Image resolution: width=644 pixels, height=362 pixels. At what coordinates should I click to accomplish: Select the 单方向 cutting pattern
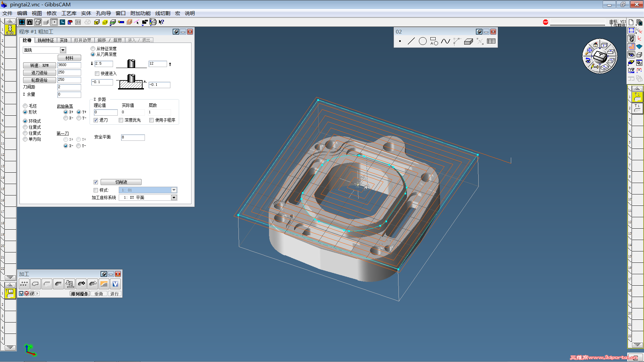pyautogui.click(x=25, y=139)
